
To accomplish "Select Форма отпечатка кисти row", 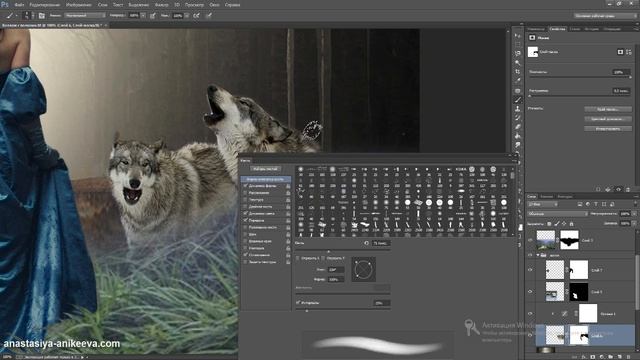I will (266, 179).
